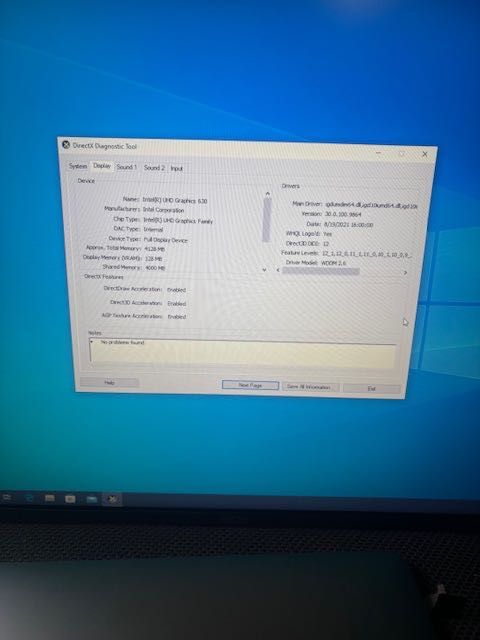Open Task View in the taskbar
Screen dimensions: 480x640
(x=7, y=498)
